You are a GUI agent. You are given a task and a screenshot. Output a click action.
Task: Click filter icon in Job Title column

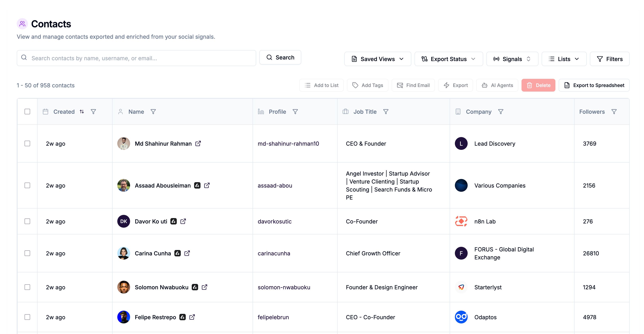click(386, 112)
